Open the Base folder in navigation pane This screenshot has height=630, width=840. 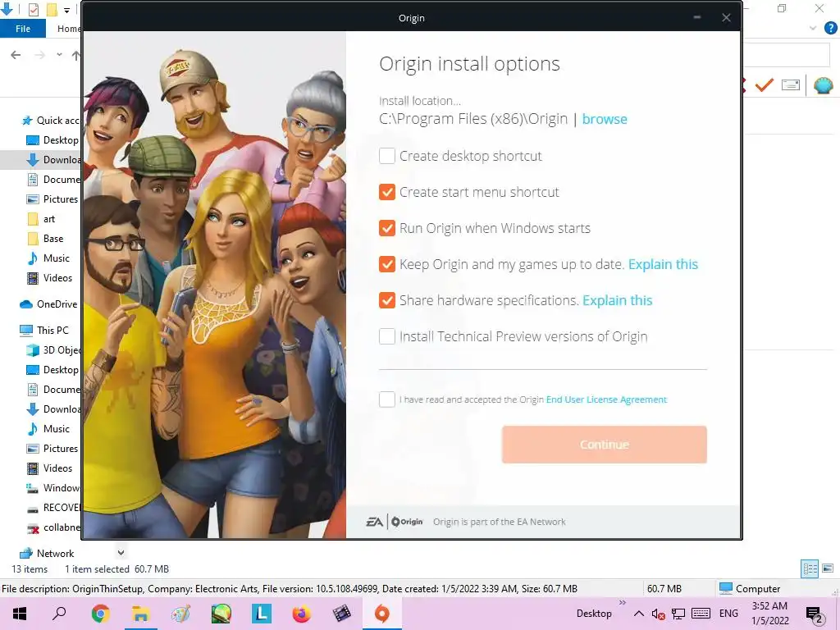click(46, 239)
